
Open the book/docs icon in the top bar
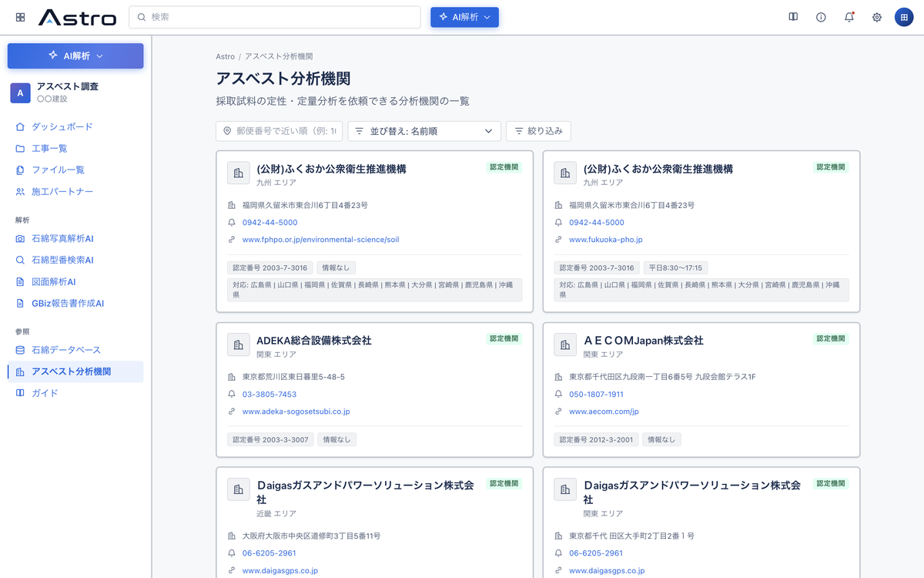[x=793, y=17]
